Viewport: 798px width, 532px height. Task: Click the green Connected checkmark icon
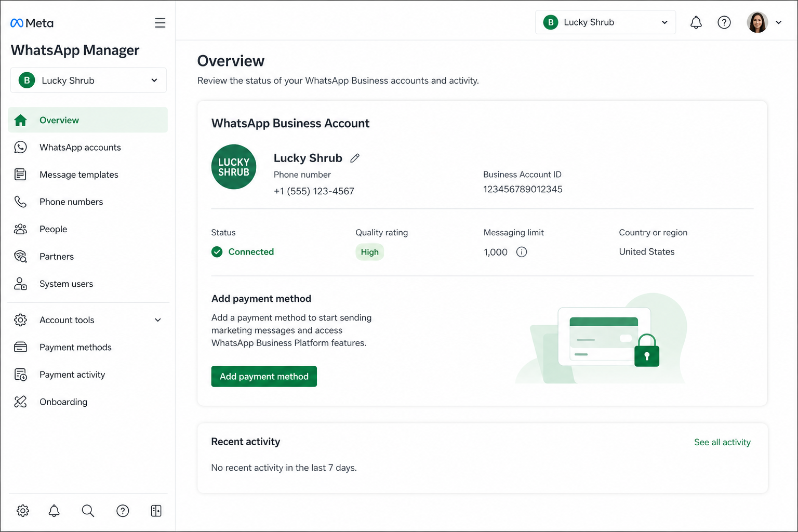tap(217, 252)
